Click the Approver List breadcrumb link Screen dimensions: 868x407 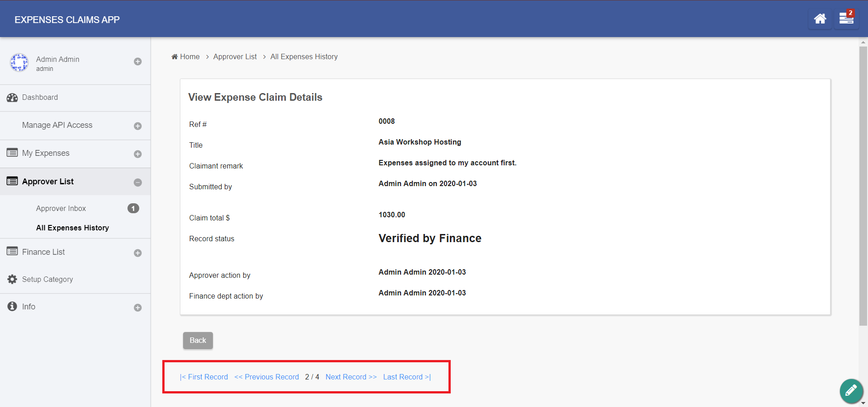[x=235, y=56]
